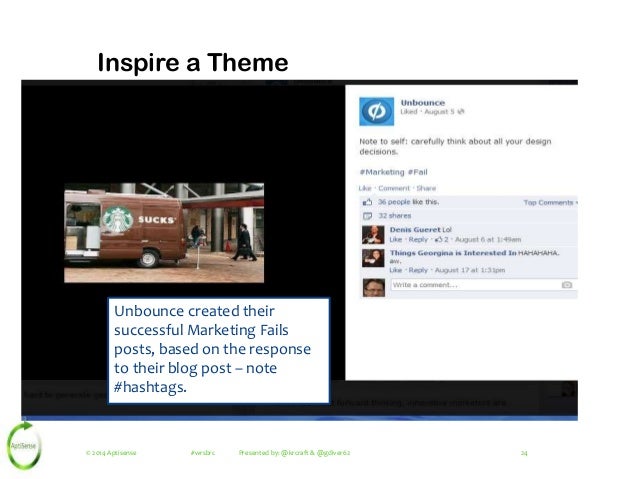The height and width of the screenshot is (479, 638).
Task: Open Things Georgina is Interested In page name
Action: [x=453, y=253]
